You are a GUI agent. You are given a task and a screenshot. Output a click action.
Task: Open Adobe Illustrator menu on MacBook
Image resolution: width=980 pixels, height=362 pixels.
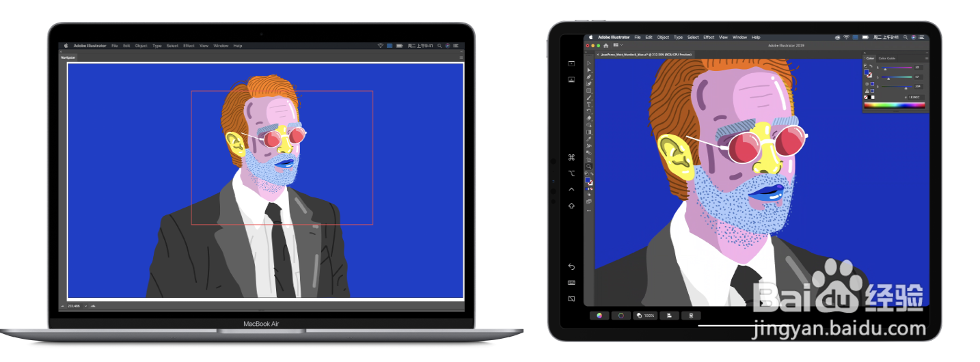pyautogui.click(x=90, y=46)
